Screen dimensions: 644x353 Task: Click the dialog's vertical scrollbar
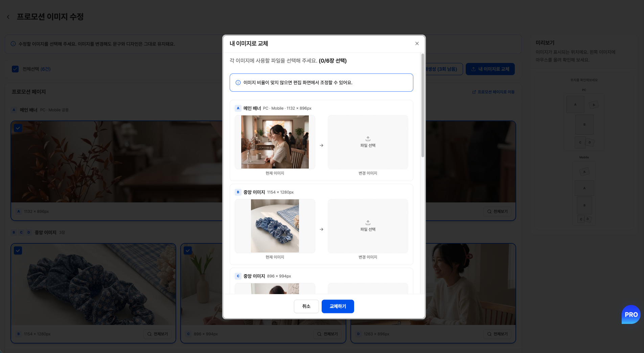point(422,105)
